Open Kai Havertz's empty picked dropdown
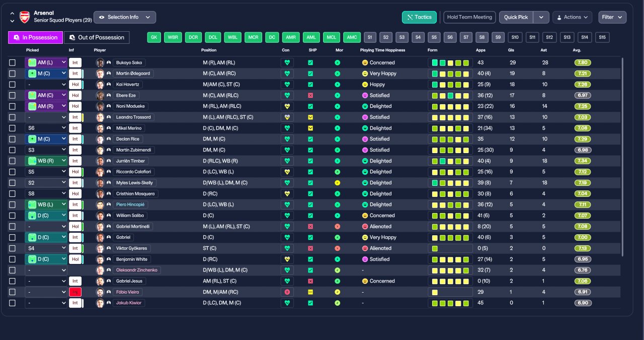 tap(46, 85)
